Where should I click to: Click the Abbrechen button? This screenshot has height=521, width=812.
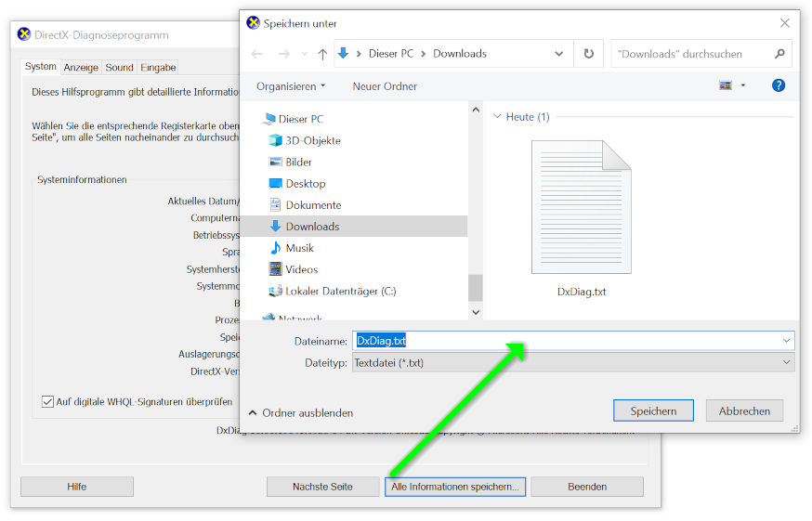[x=744, y=410]
